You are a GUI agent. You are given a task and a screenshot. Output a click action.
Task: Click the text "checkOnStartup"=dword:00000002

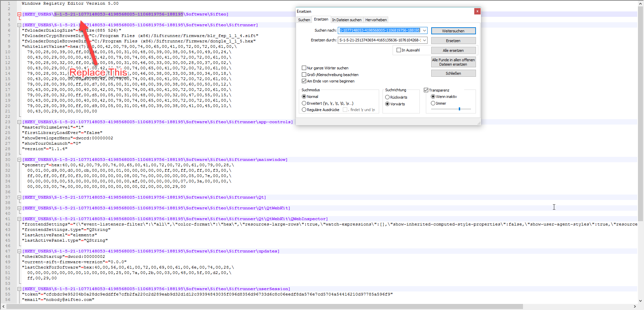tap(64, 256)
